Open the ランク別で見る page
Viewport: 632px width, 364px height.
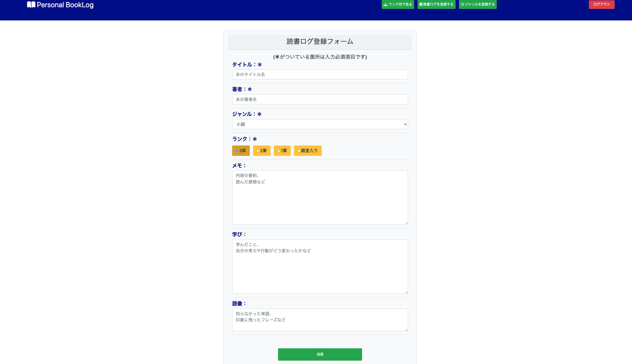pos(398,4)
